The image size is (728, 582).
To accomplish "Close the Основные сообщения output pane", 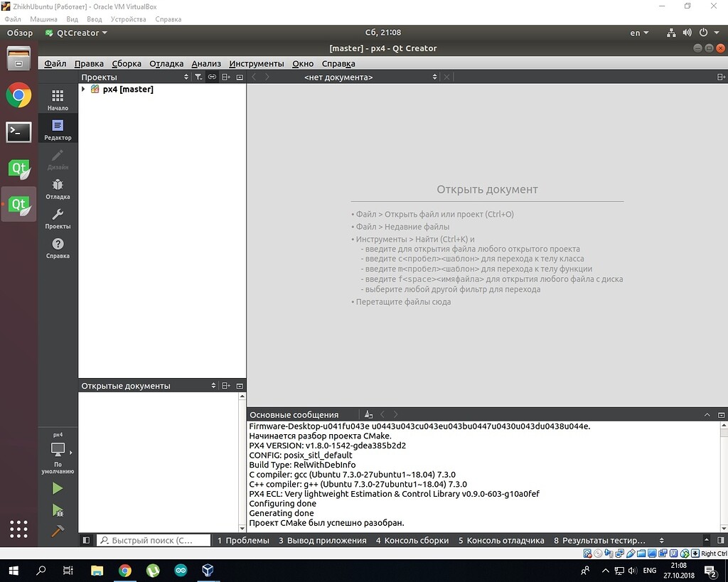I will (721, 414).
